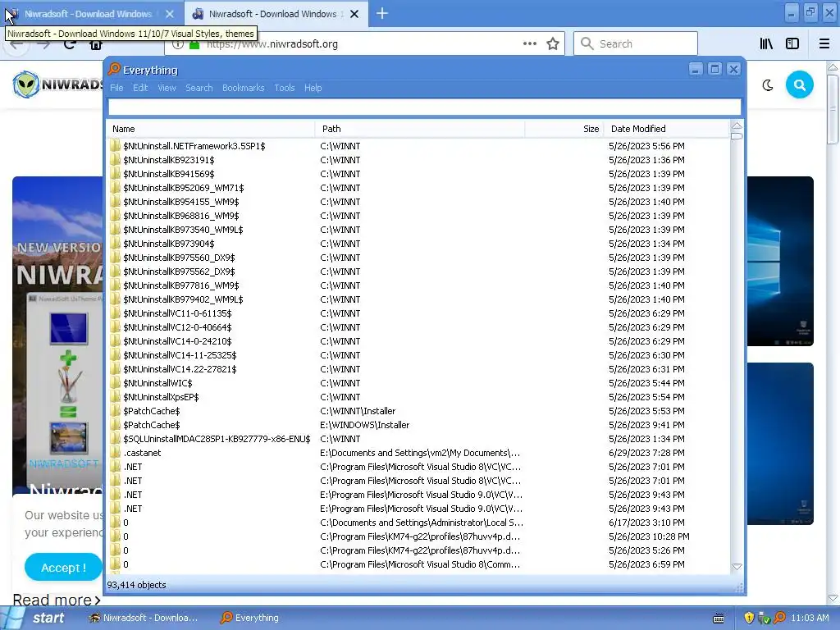
Task: Click the Everything results scrollbar thumb
Action: point(737,136)
